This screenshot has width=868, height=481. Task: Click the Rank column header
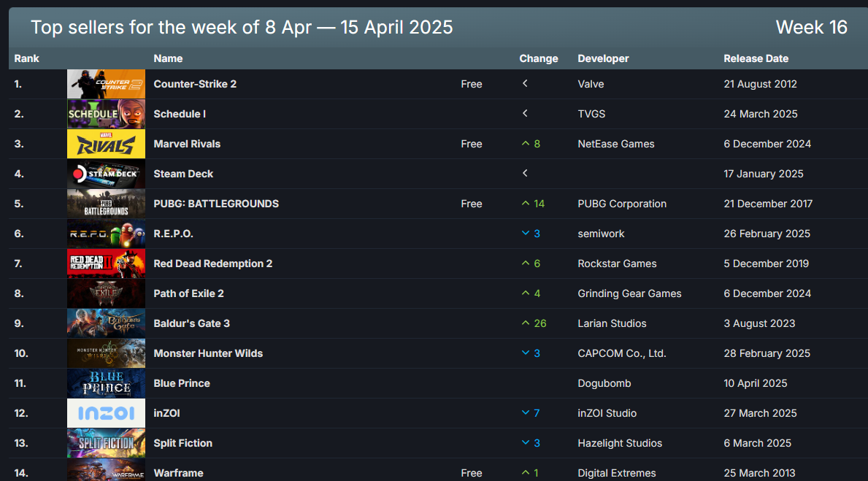point(26,58)
